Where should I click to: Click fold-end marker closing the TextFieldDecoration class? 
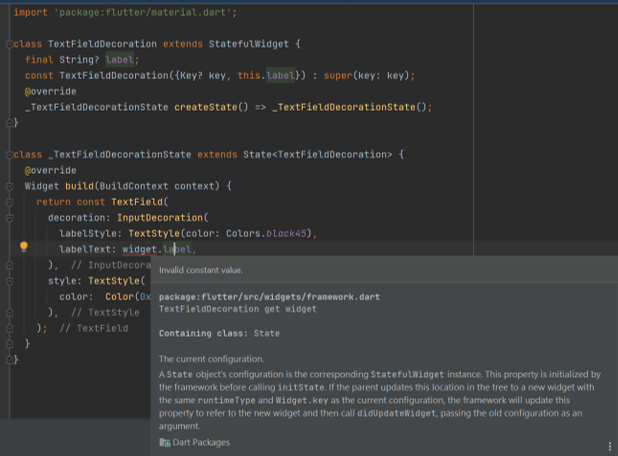click(10, 123)
